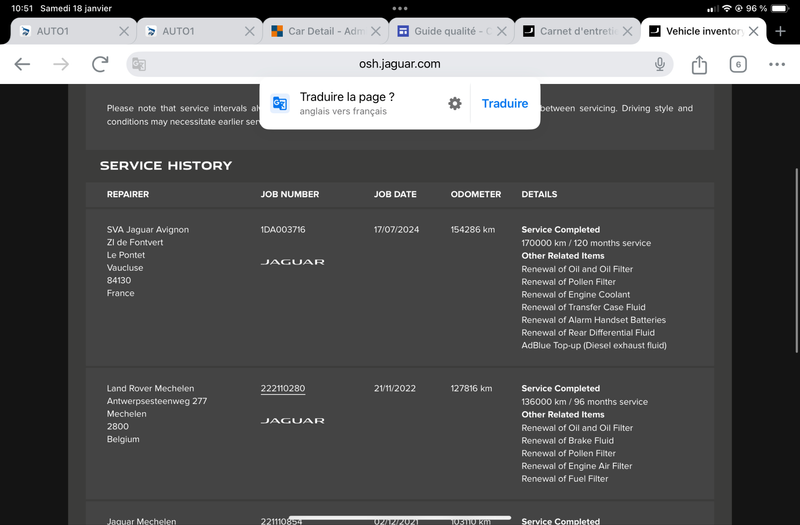Tap the 10:51 clock in status bar
This screenshot has width=800, height=525.
(x=22, y=8)
